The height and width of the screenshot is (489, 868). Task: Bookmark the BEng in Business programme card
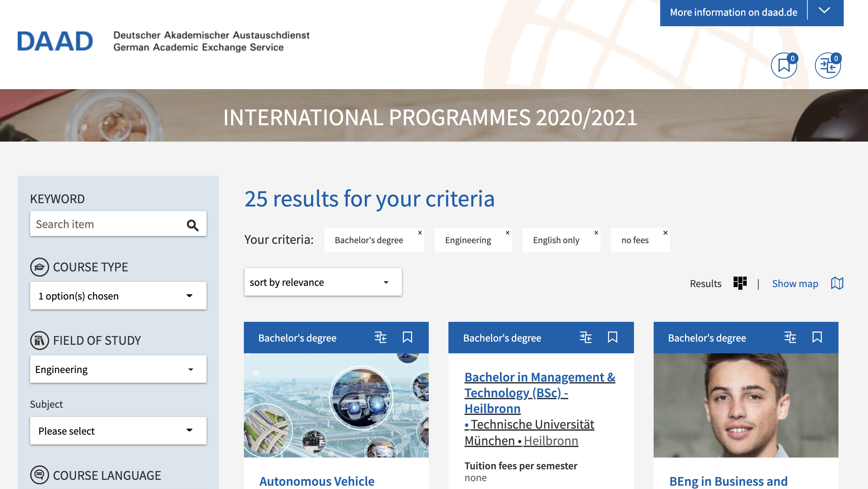point(817,337)
